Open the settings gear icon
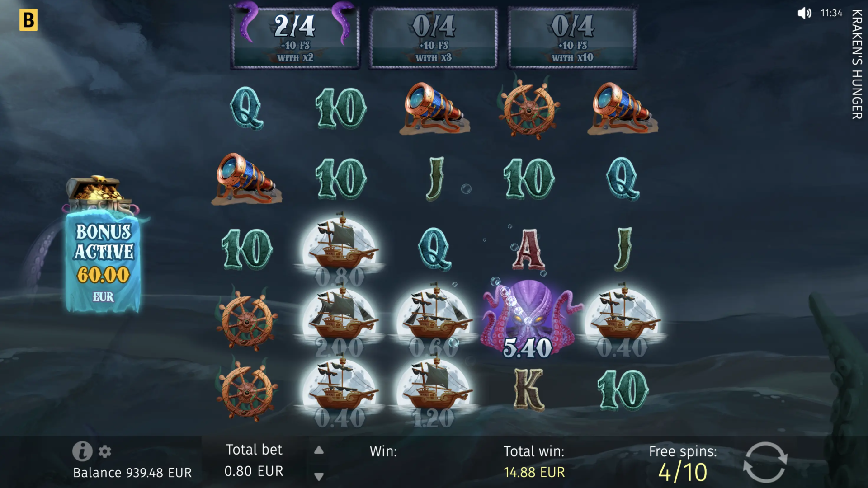 (x=105, y=451)
